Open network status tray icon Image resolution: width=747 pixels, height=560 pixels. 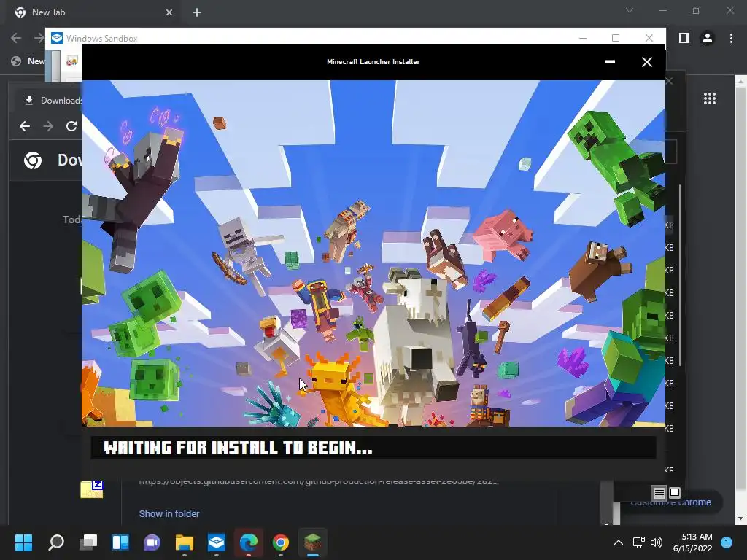(638, 542)
